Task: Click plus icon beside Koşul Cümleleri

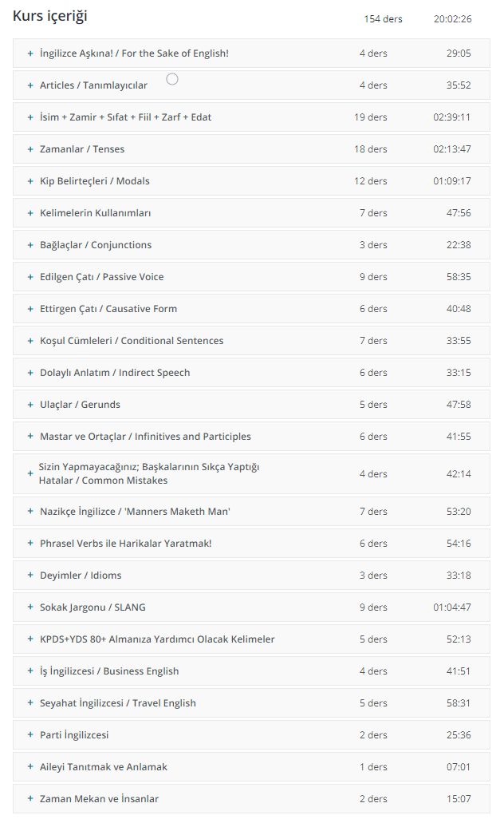Action: point(30,341)
